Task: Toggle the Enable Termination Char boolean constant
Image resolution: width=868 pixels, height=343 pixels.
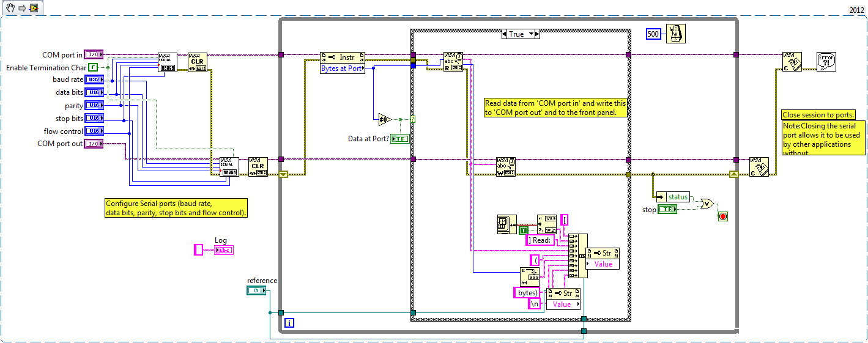Action: coord(93,67)
